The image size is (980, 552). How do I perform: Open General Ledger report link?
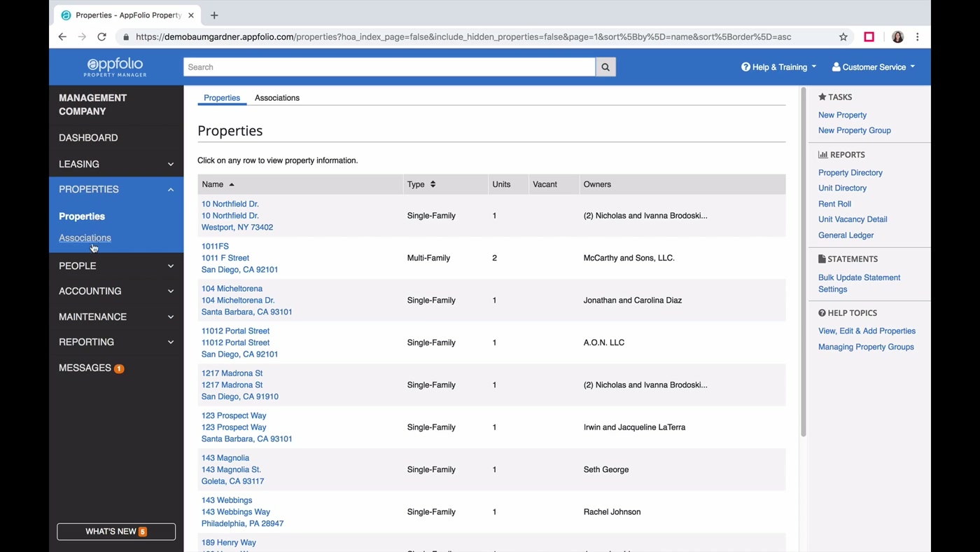point(846,235)
